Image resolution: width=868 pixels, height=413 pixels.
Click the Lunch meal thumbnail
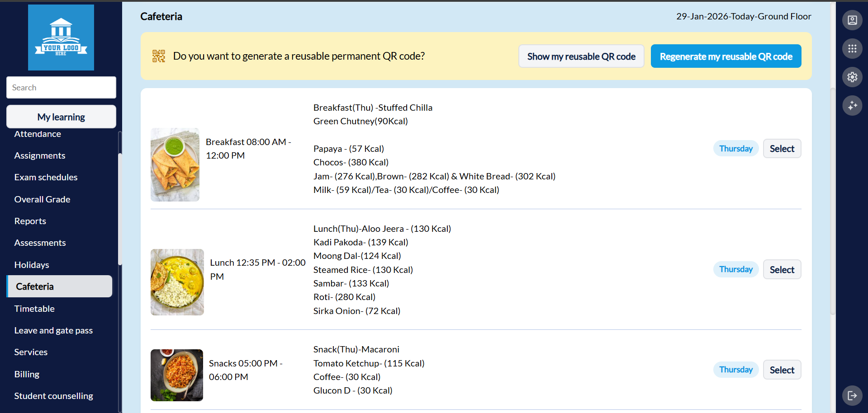(x=177, y=282)
